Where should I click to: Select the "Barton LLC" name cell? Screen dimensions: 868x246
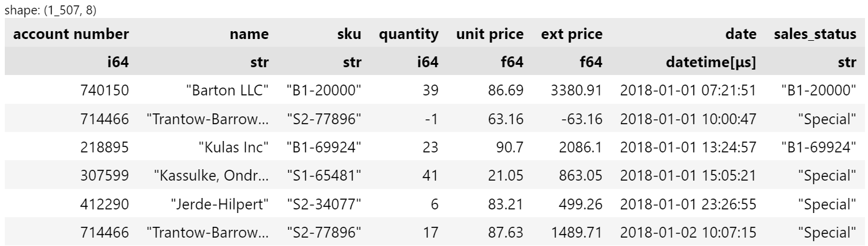[227, 90]
